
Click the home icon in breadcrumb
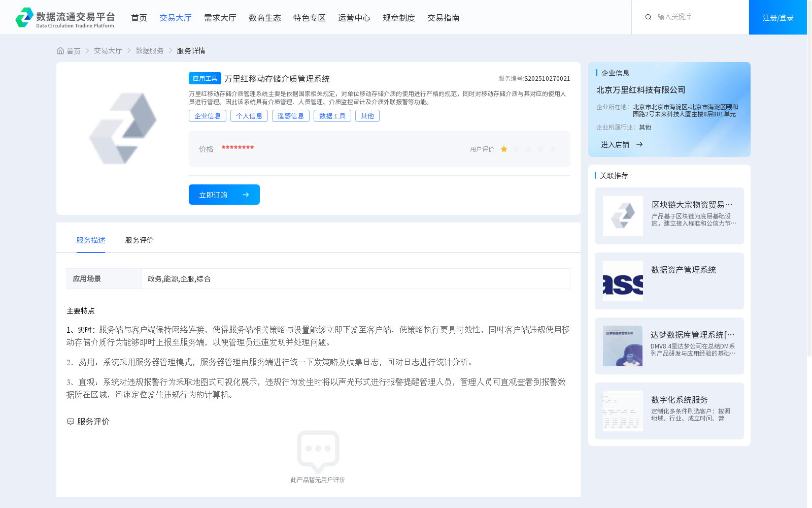[x=60, y=51]
